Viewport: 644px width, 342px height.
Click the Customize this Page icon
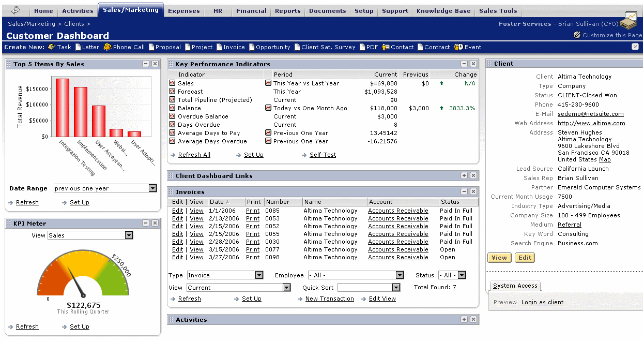[577, 35]
